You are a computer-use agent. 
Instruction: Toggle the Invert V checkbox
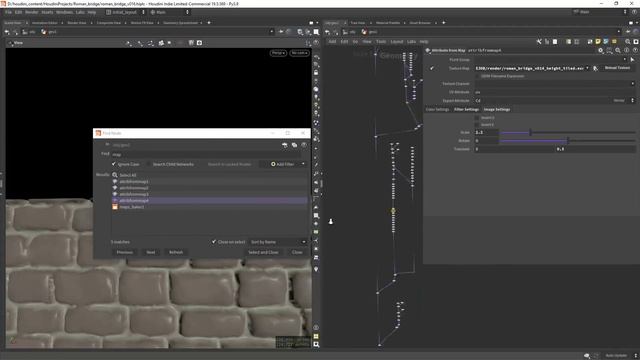coord(477,125)
